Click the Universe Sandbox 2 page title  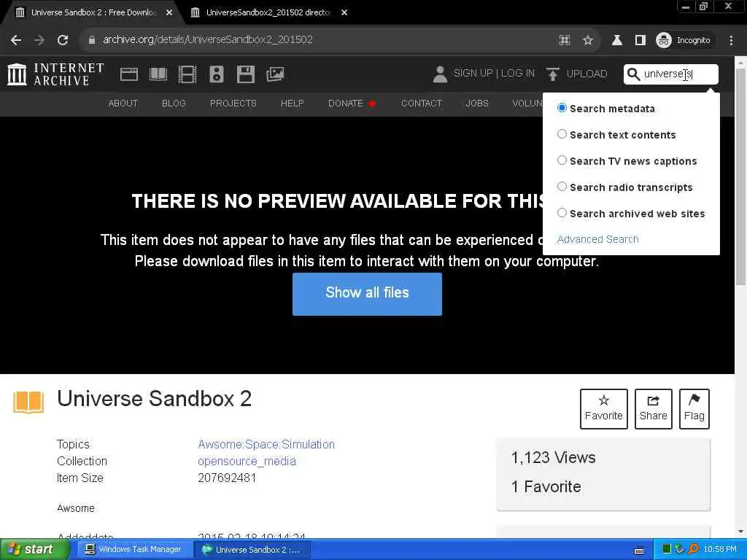tap(155, 399)
